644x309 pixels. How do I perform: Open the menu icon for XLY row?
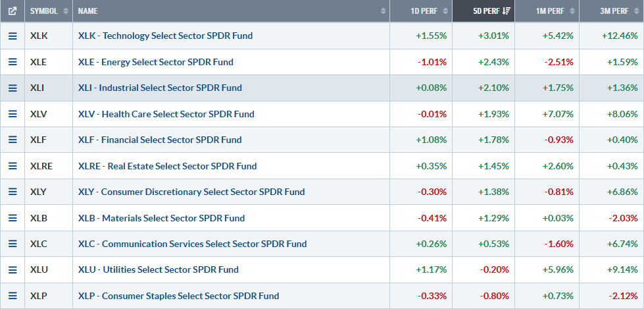tap(12, 192)
